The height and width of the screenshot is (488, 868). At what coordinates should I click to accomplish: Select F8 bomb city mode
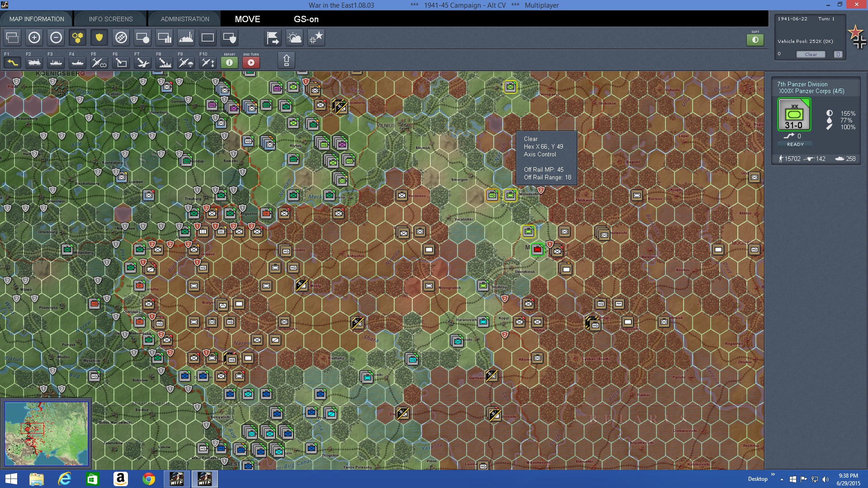tap(165, 62)
